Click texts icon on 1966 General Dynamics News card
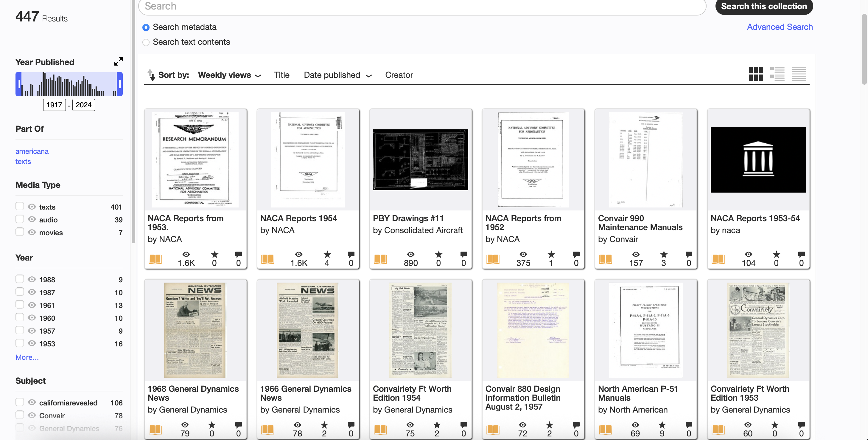 [267, 430]
